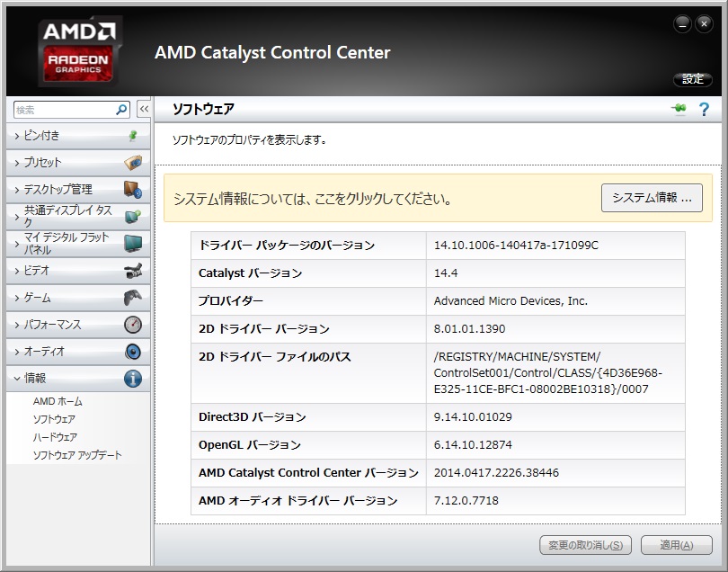Viewport: 728px width, 572px height.
Task: Expand the マイ デジタル フラットパネル section
Action: 78,244
